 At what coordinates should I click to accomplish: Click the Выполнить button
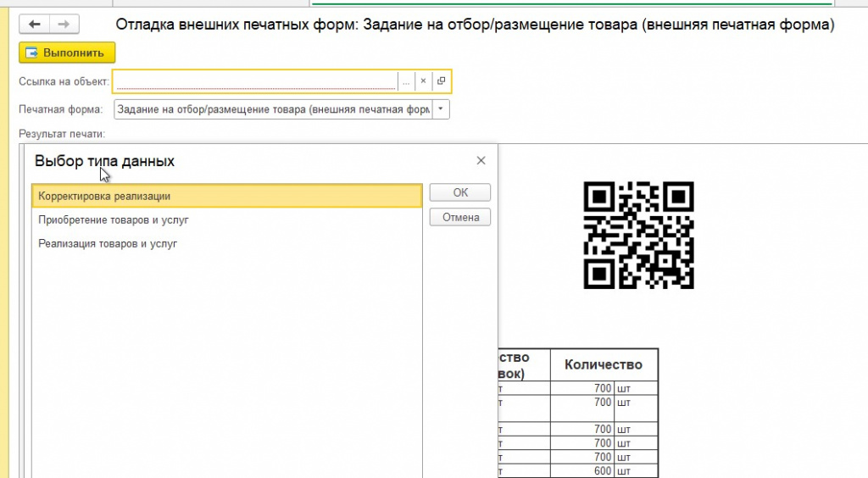coord(67,53)
